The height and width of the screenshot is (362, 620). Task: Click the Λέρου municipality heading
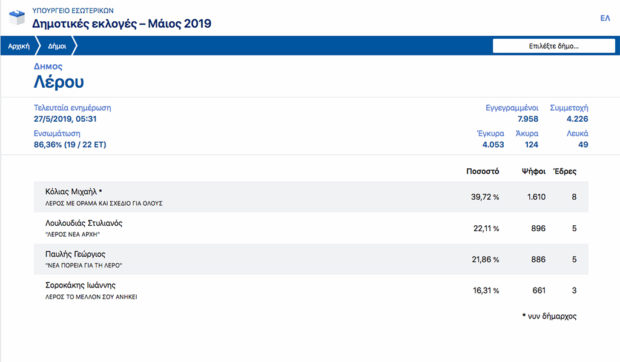(59, 82)
